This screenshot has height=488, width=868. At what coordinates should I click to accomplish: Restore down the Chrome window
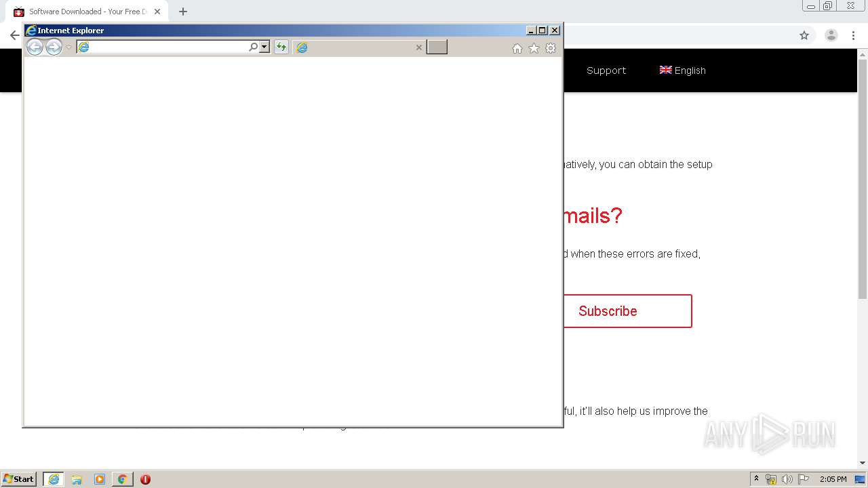[x=828, y=6]
